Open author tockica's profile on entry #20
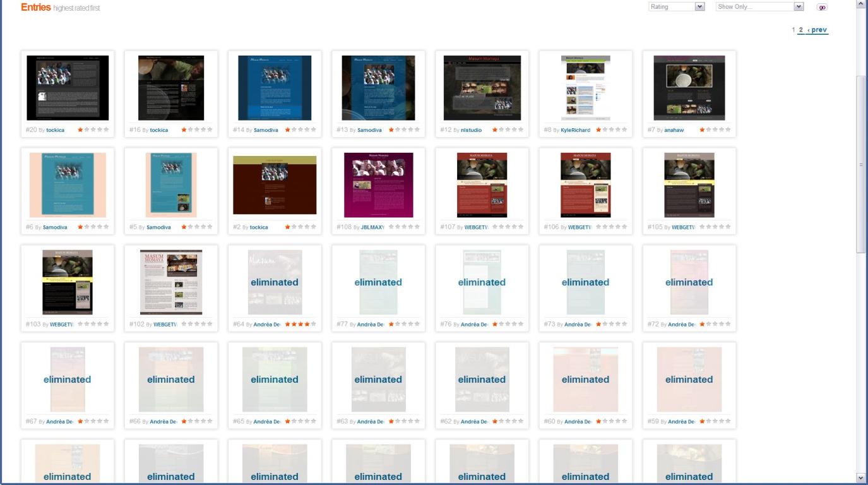868x485 pixels. coord(55,130)
